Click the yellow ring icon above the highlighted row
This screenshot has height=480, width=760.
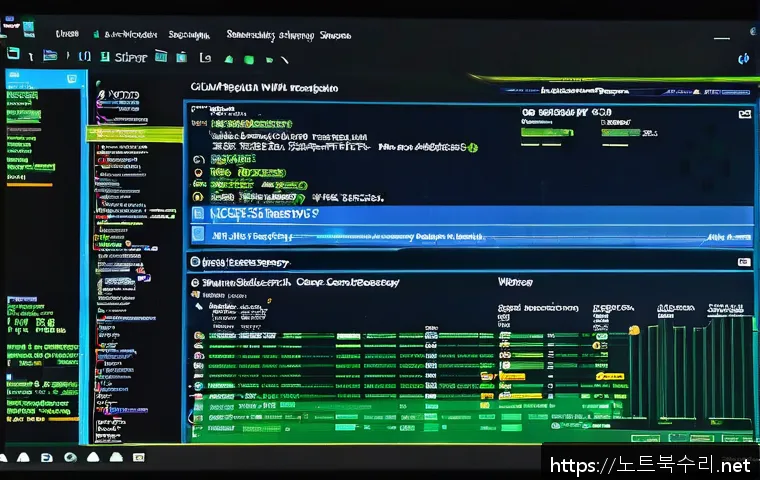[198, 196]
